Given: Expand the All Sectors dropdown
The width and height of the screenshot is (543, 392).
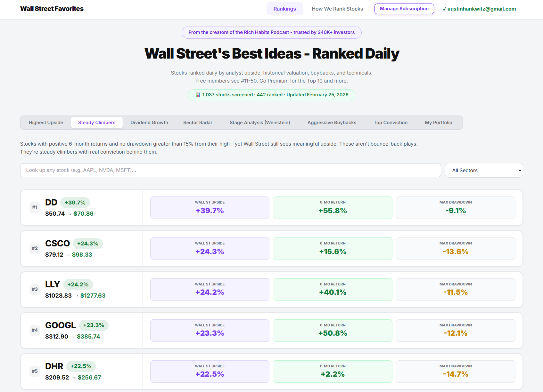Looking at the screenshot, I should click(x=484, y=170).
